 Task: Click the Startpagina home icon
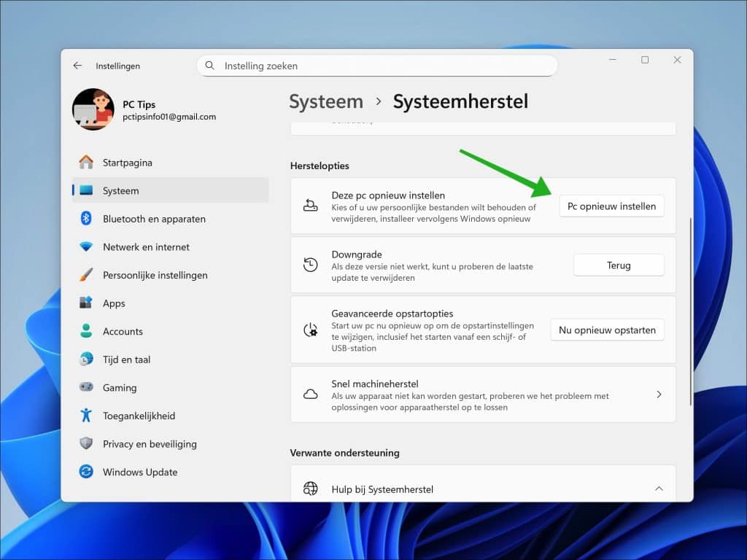coord(86,163)
